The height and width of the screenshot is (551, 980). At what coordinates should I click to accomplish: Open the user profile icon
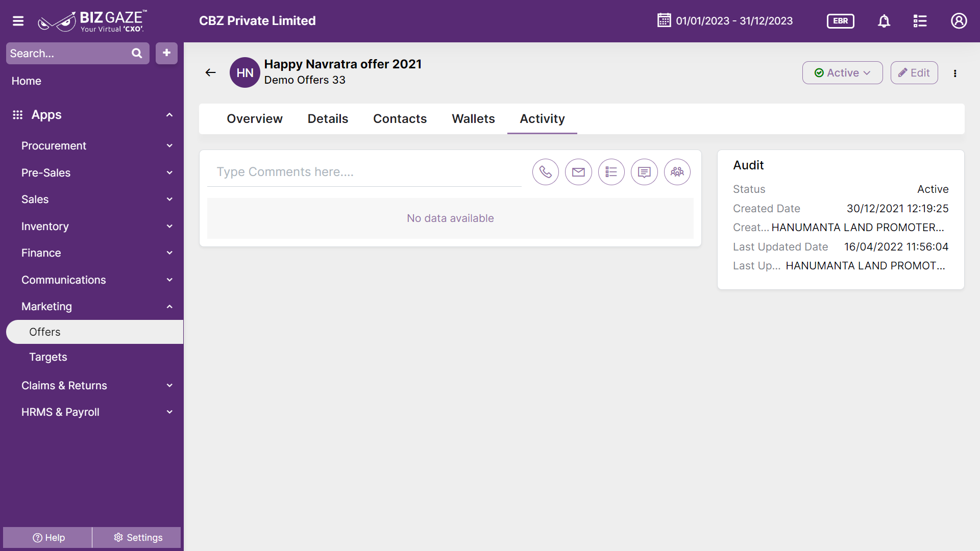959,21
